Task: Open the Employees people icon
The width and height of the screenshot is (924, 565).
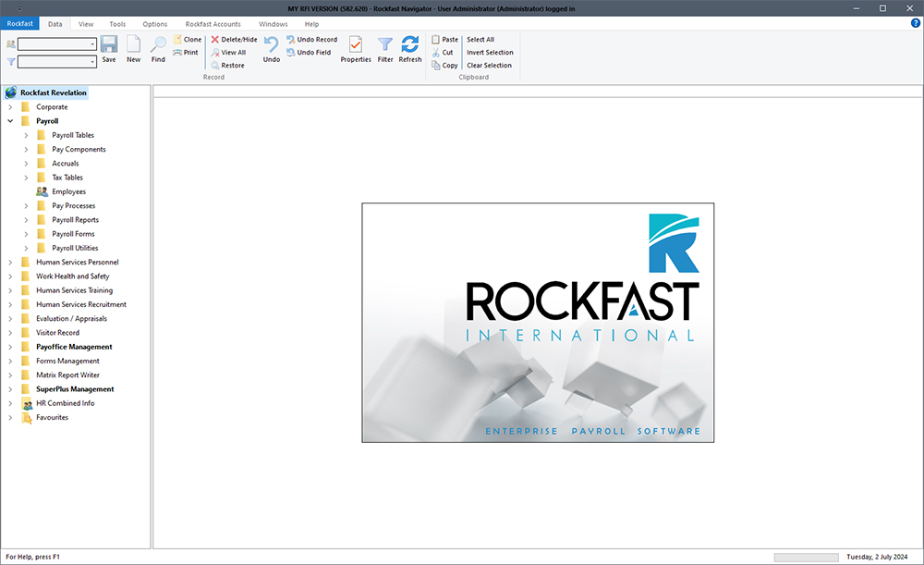Action: pyautogui.click(x=42, y=191)
